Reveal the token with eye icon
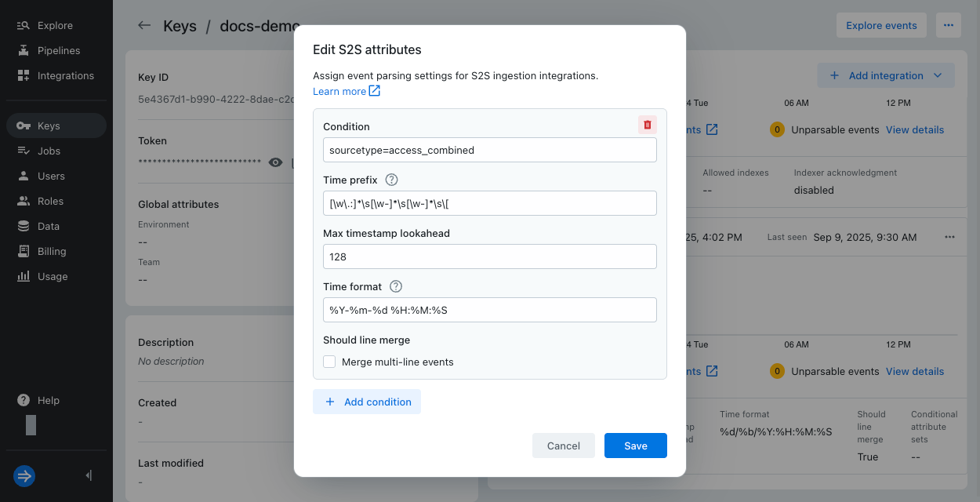 [275, 162]
